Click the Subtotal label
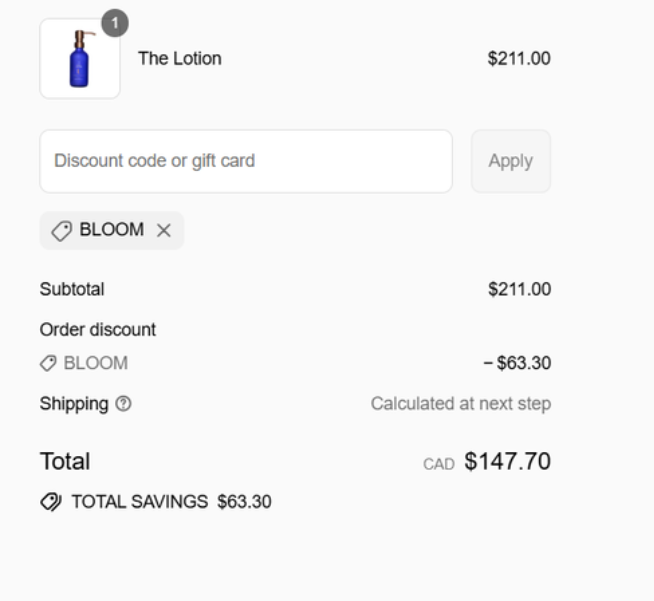The width and height of the screenshot is (654, 601). click(x=72, y=290)
